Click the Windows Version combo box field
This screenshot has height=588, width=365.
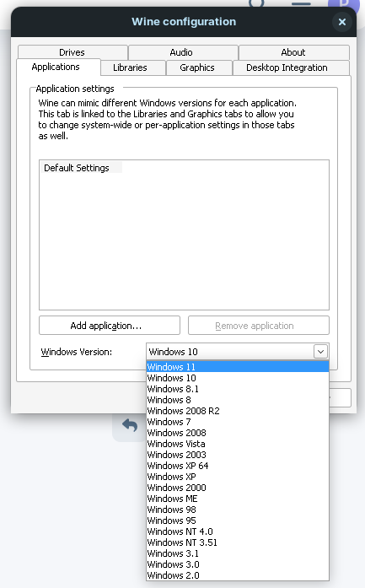click(x=238, y=352)
